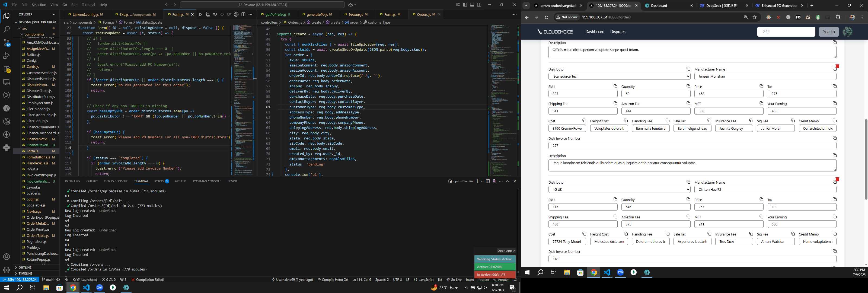Switch to the PROBLEMS panel tab
This screenshot has width=868, height=293.
[72, 181]
